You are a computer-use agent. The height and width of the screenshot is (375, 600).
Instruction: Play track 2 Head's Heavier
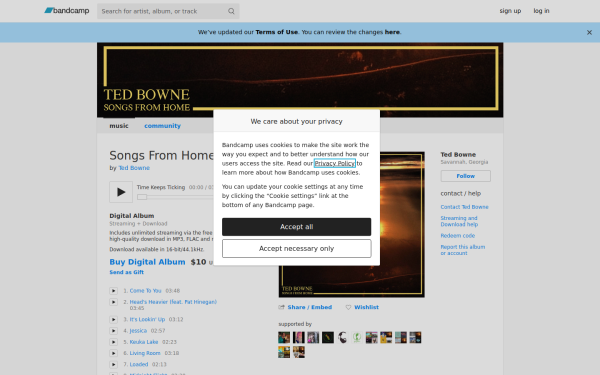point(114,302)
